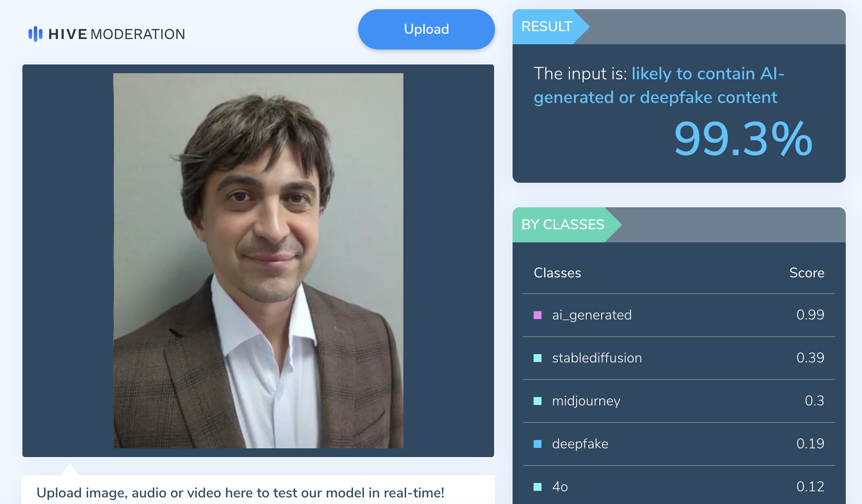Select the deepfake class row
862x504 pixels.
point(679,444)
